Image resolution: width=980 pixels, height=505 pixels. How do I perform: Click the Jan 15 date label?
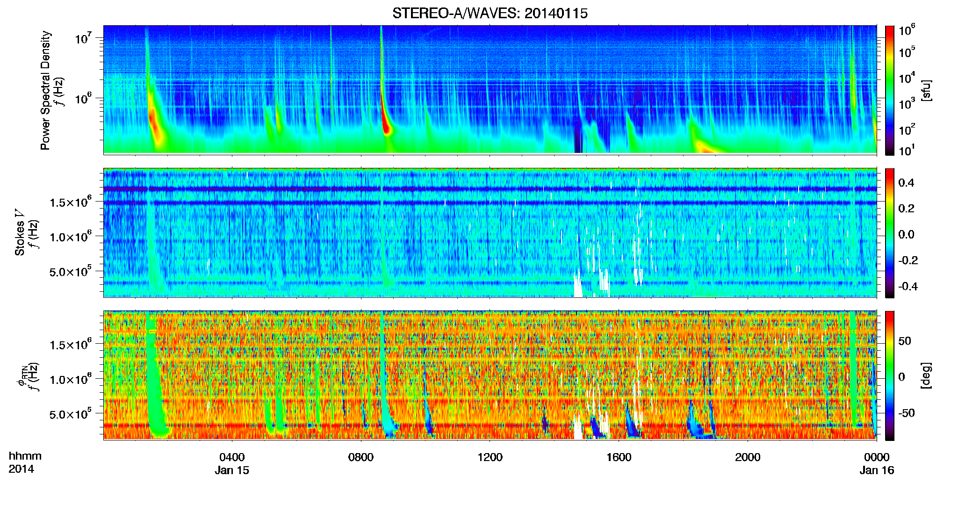point(232,470)
